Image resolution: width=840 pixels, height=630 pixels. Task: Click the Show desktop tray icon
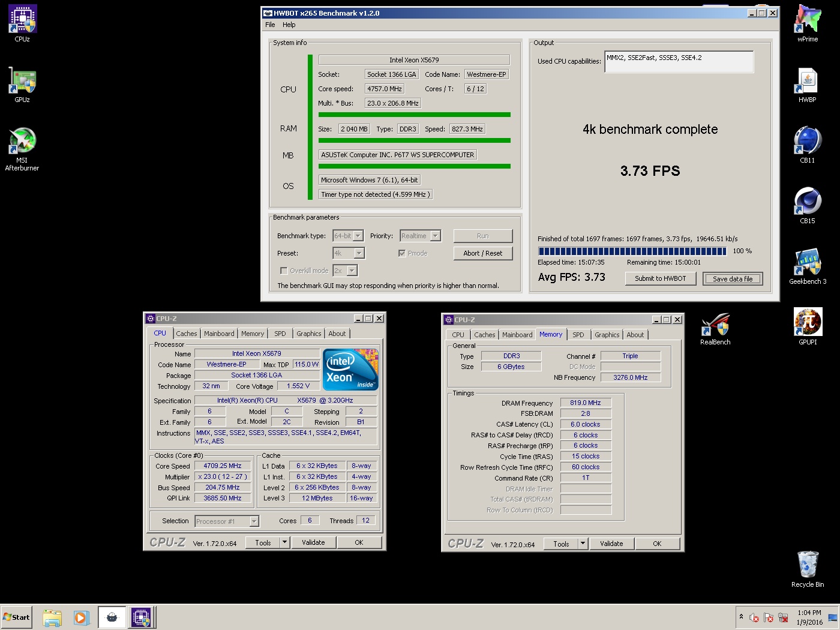pyautogui.click(x=833, y=617)
